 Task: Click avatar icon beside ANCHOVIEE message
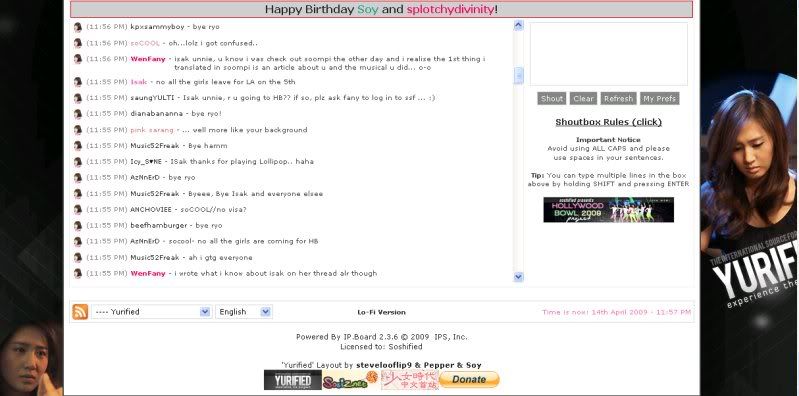click(77, 209)
